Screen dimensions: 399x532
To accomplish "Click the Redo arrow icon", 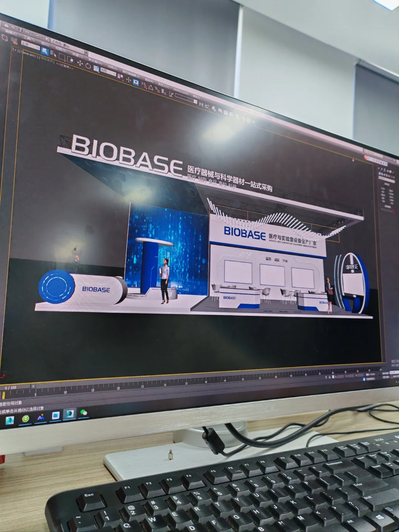I will coord(37,35).
